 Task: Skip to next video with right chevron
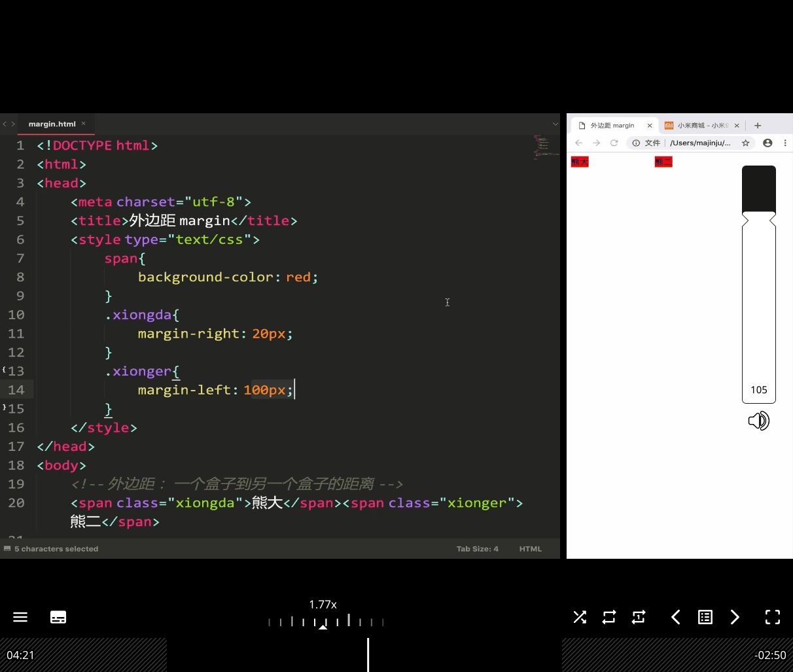click(735, 617)
